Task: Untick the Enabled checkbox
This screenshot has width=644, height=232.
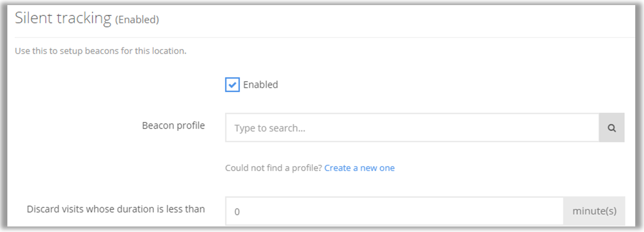Action: point(232,85)
